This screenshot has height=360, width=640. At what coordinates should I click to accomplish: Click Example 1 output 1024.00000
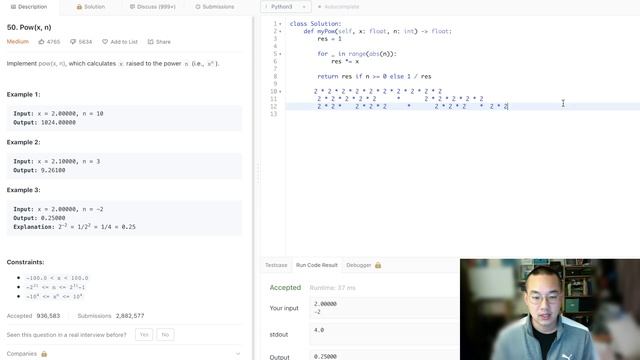click(x=58, y=122)
